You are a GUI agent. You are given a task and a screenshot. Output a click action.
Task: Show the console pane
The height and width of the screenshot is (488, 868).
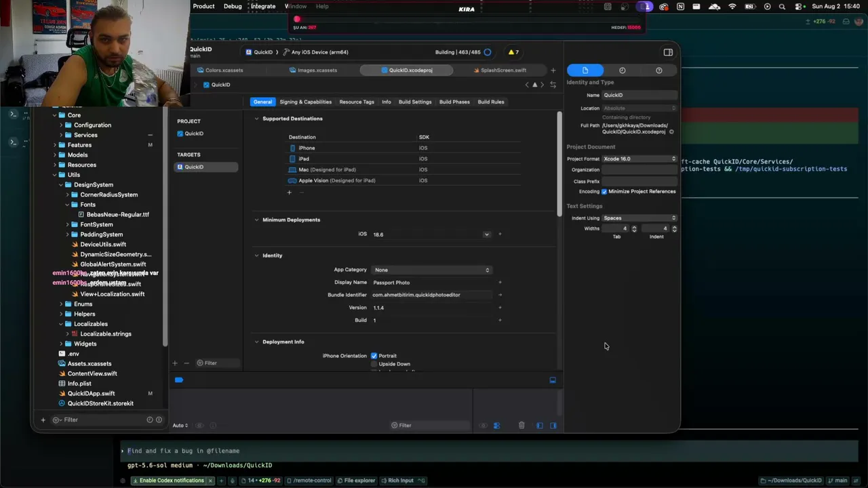pos(553,426)
